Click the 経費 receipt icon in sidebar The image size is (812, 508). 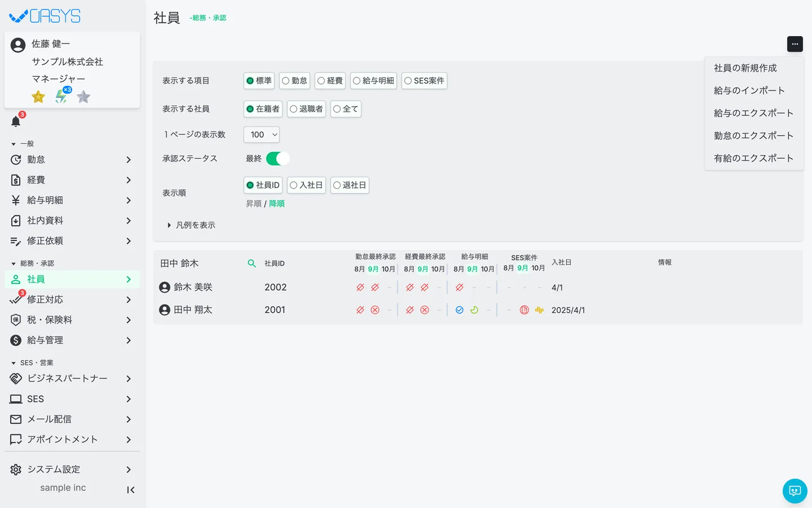(16, 180)
